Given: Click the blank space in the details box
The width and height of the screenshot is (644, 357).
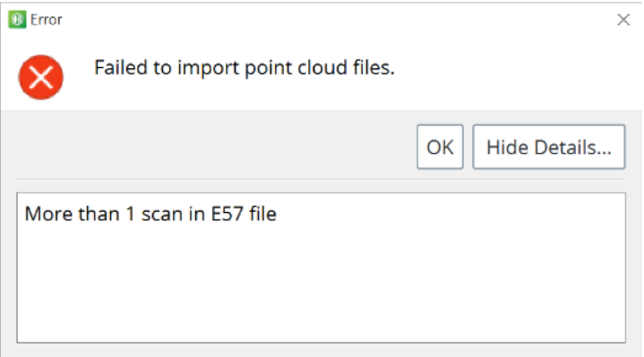Looking at the screenshot, I should click(322, 287).
